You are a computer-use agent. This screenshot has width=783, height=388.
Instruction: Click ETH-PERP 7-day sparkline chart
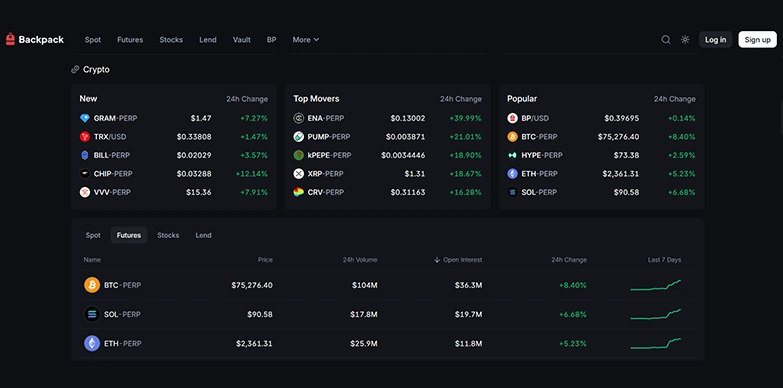pyautogui.click(x=655, y=344)
